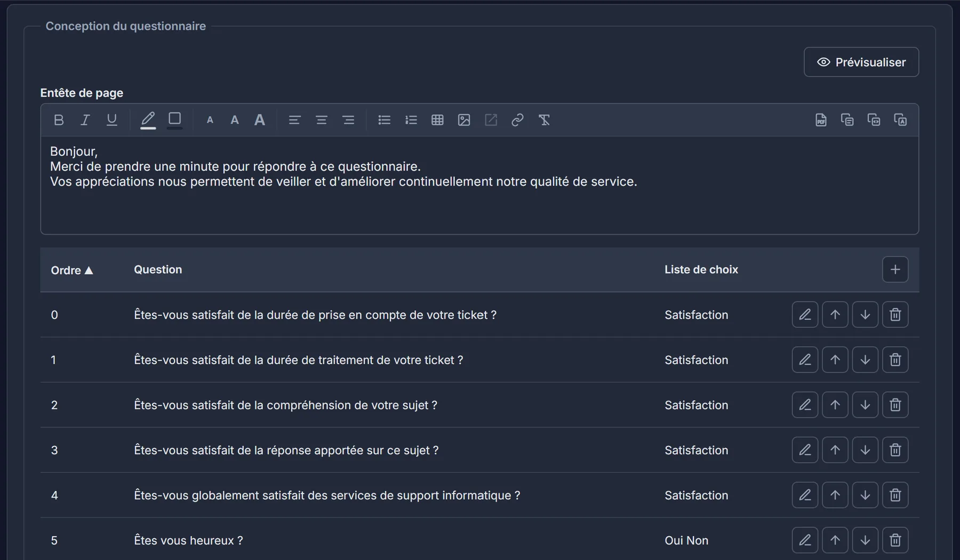Move question 4 down

coord(865,495)
